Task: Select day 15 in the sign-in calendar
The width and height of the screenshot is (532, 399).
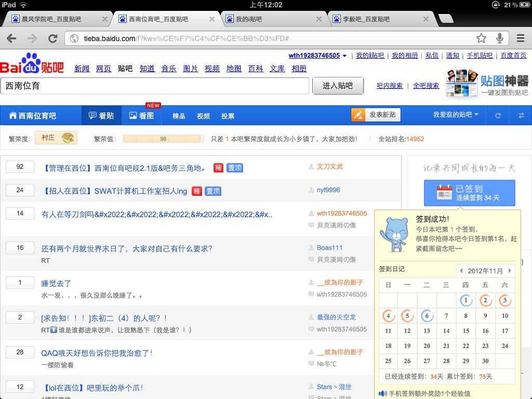Action: 466,331
